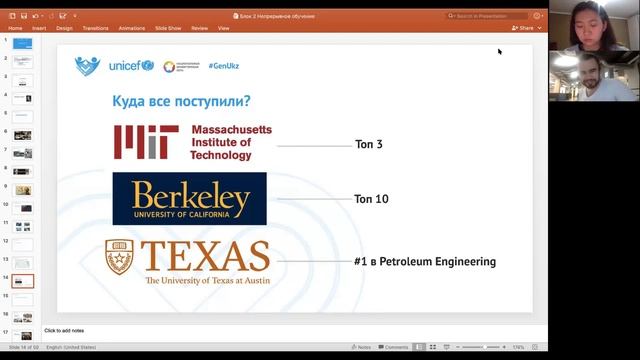Click the 'Топ 3' text on the slide
The width and height of the screenshot is (640, 360).
[369, 144]
